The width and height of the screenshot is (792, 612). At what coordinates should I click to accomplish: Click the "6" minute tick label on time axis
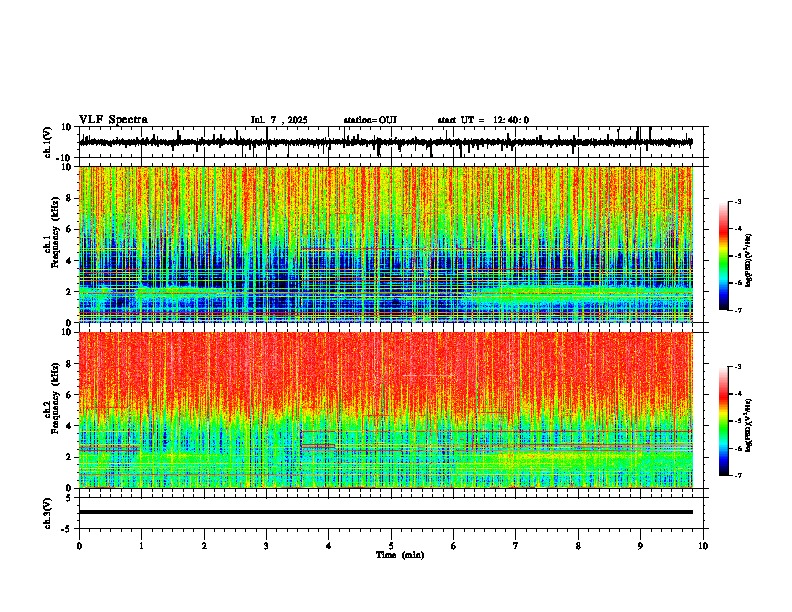coord(454,546)
